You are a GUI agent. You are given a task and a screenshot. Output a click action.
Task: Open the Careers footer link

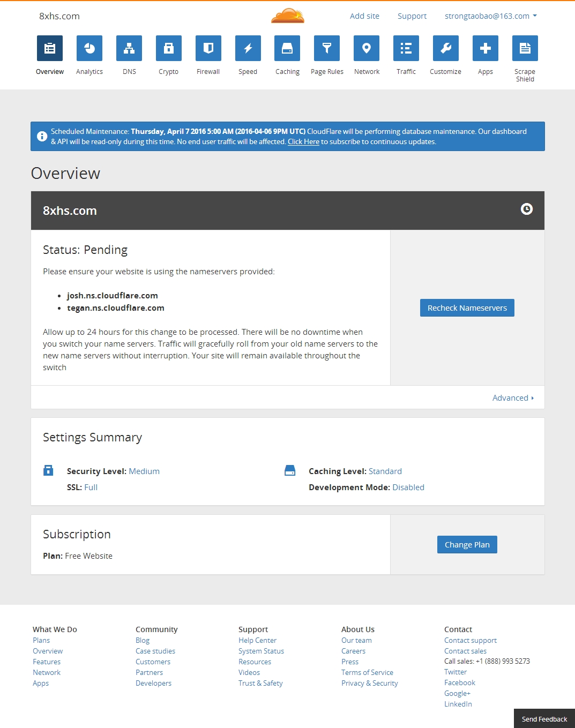click(x=354, y=651)
